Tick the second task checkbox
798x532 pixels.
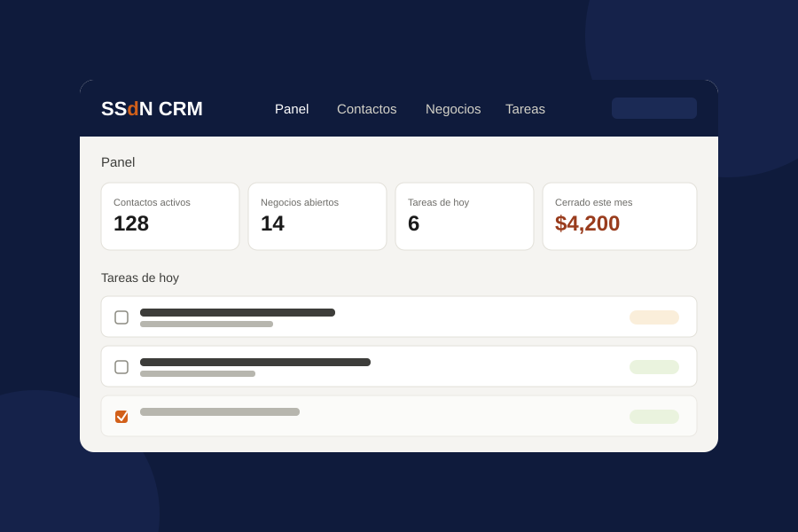pos(121,367)
